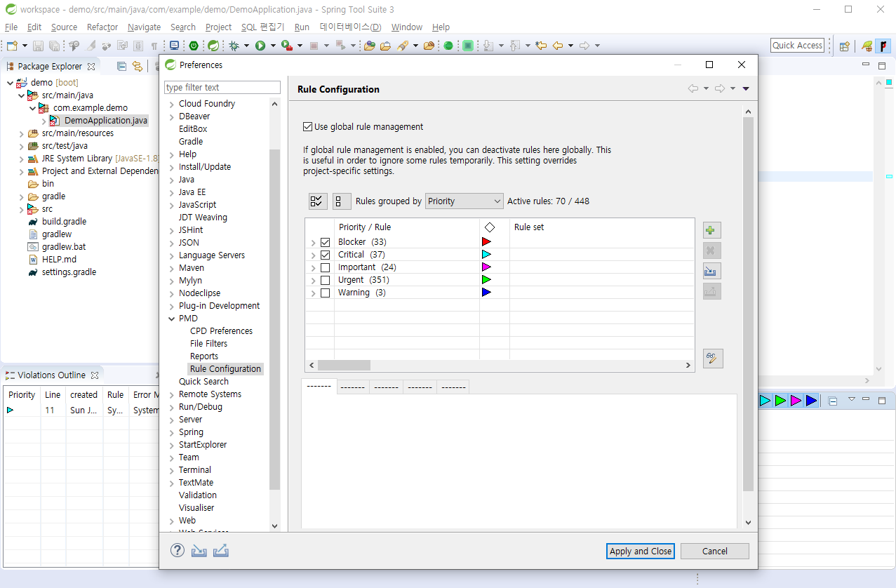The image size is (896, 588).
Task: Click the rule table horizontal scrollbar thumb
Action: tap(344, 366)
